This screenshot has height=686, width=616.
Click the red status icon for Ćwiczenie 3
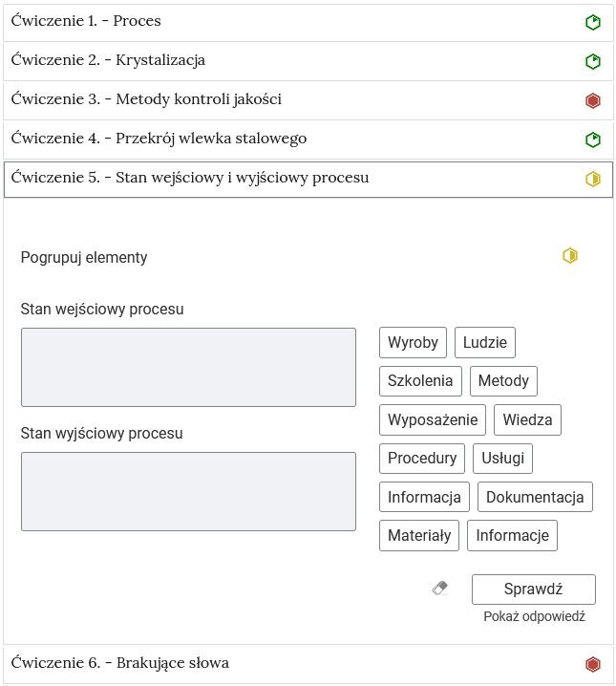click(592, 100)
